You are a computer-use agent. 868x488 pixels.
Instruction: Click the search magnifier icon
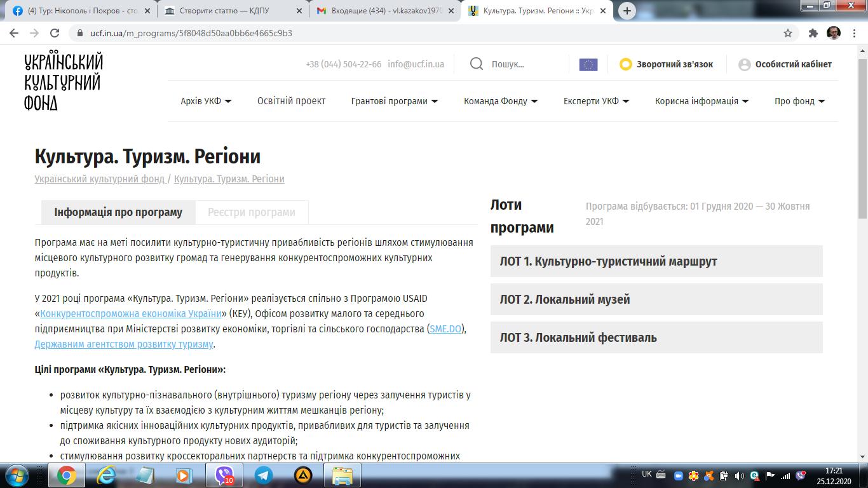pos(477,64)
